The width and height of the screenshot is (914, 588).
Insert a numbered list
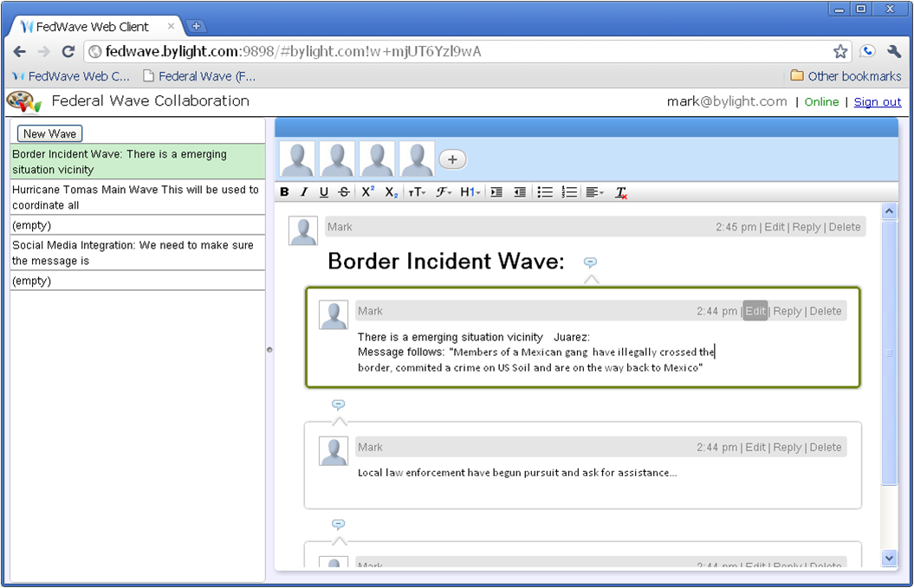[569, 191]
